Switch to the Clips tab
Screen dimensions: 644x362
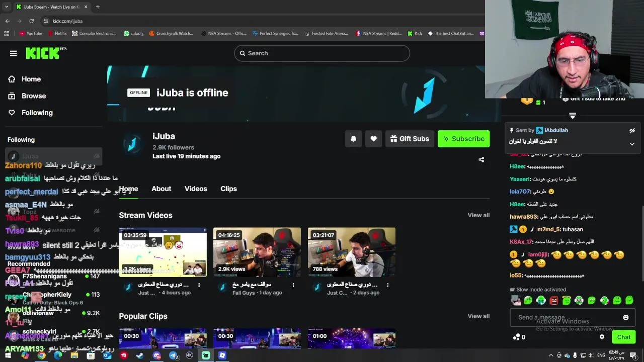[228, 189]
